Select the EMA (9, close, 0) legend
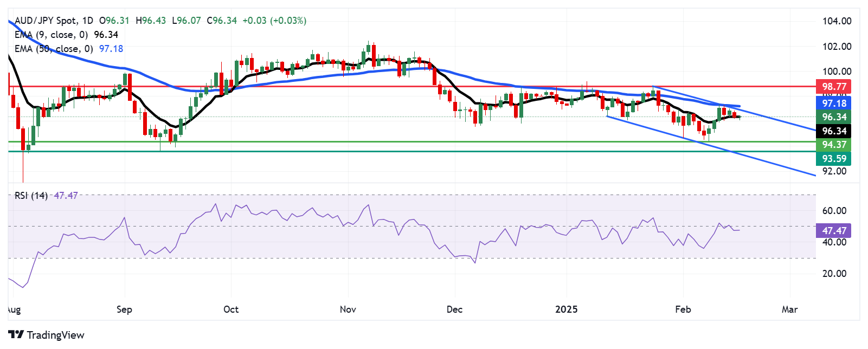The width and height of the screenshot is (868, 349). coord(52,35)
